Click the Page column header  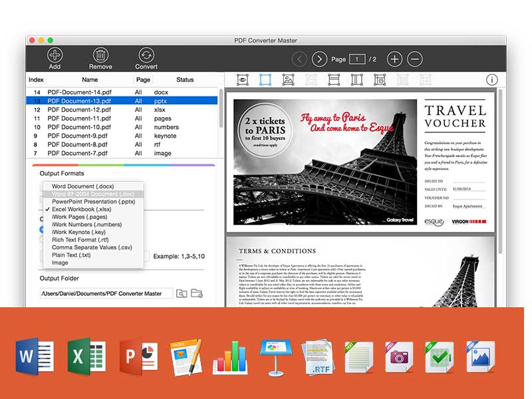pyautogui.click(x=143, y=80)
